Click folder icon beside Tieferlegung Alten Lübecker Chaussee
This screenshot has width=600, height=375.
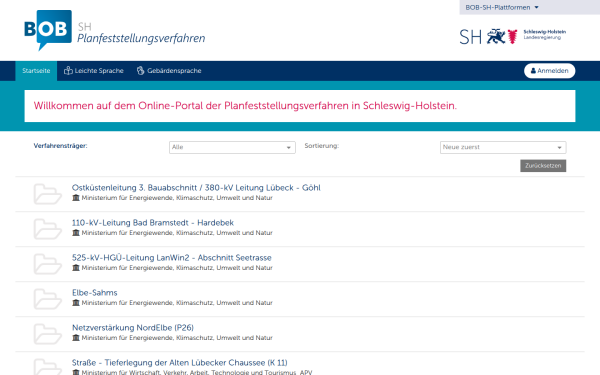[47, 367]
